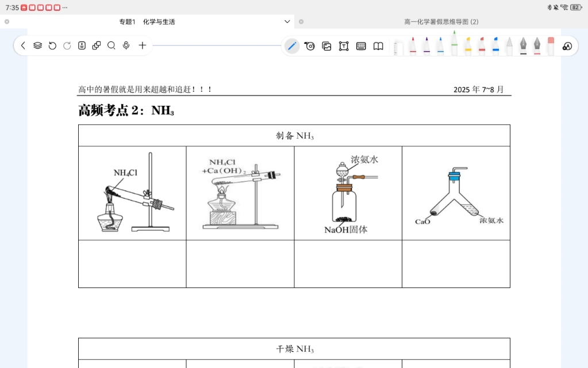This screenshot has height=368, width=588.
Task: Pick the ruler tool
Action: click(399, 49)
